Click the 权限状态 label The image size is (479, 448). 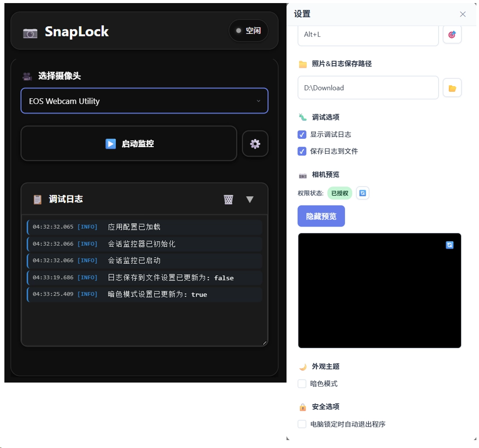(310, 193)
